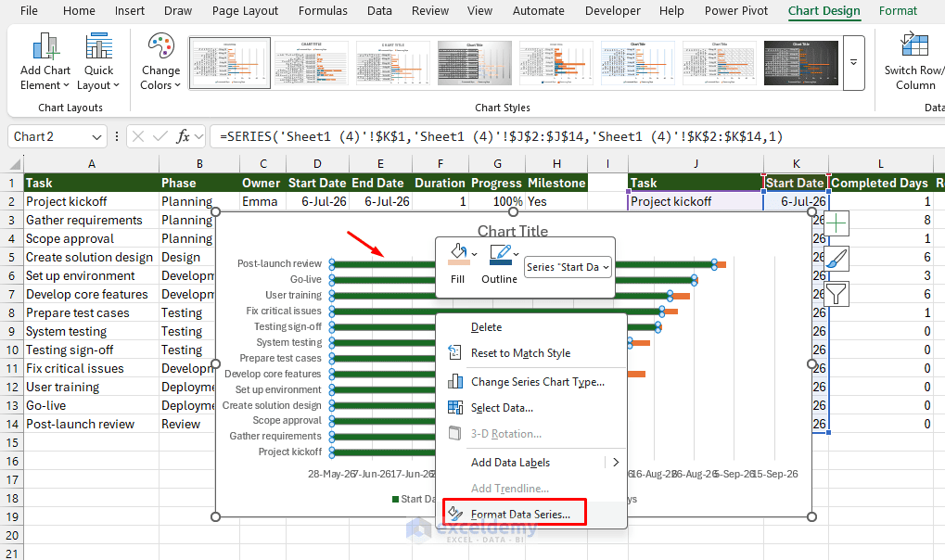This screenshot has height=560, width=945.
Task: Click the Fix critical issues cell in column A
Action: click(x=91, y=368)
